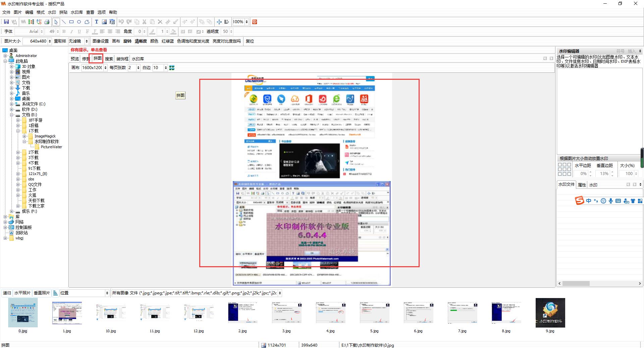Click the printer icon
Viewport: 644px width, 348px height.
click(x=47, y=22)
